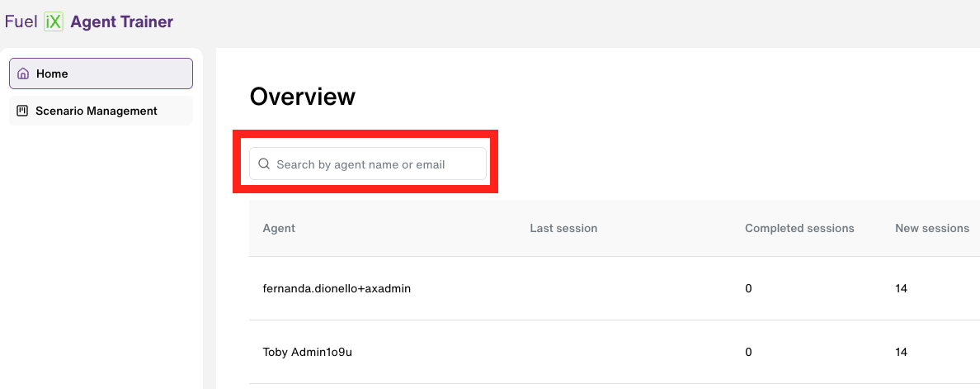Click the Overview page heading
Screen dimensions: 980x389
[303, 97]
